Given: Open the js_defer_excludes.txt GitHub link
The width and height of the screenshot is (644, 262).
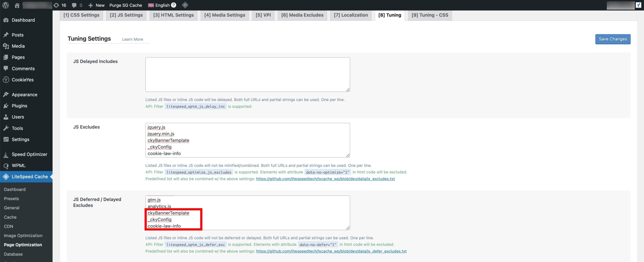Looking at the screenshot, I should (331, 251).
